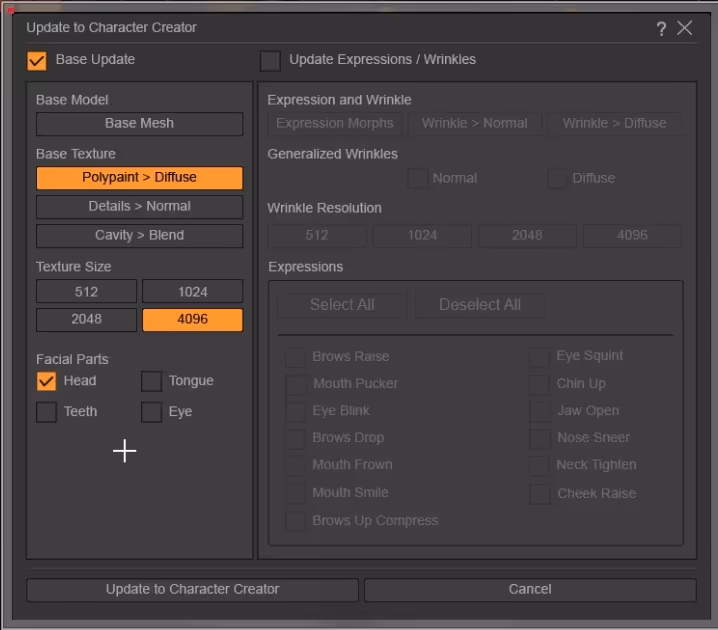This screenshot has height=630, width=718.
Task: Check the Chin Up expression
Action: click(x=539, y=384)
